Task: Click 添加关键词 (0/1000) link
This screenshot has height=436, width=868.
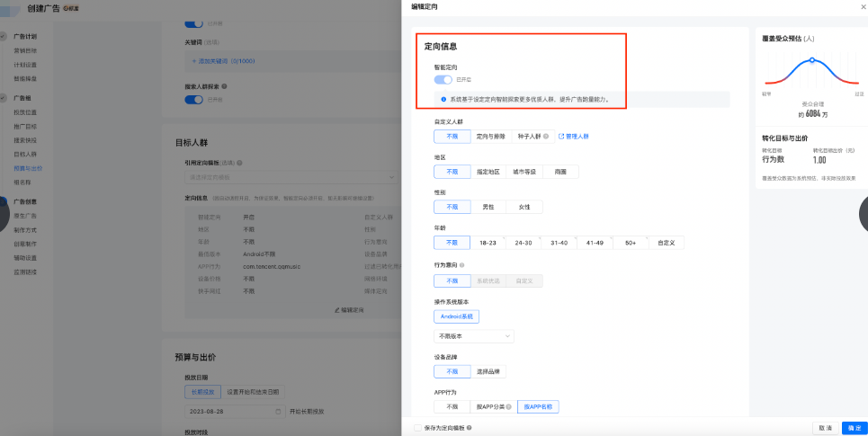Action: tap(223, 61)
